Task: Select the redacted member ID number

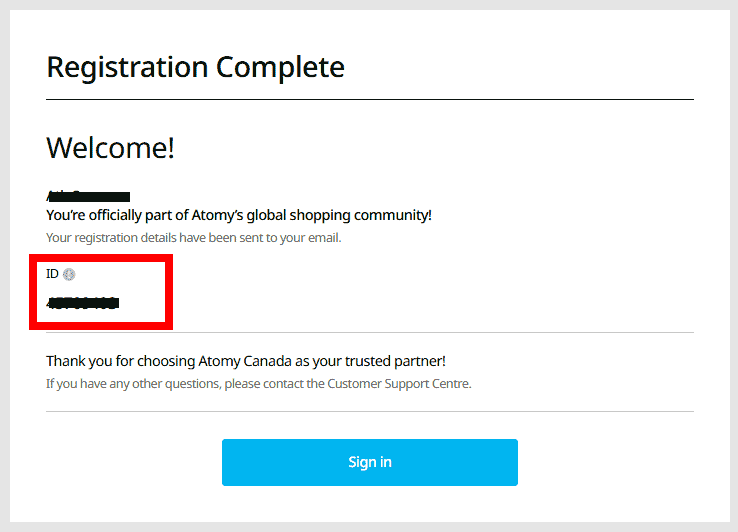Action: coord(83,302)
